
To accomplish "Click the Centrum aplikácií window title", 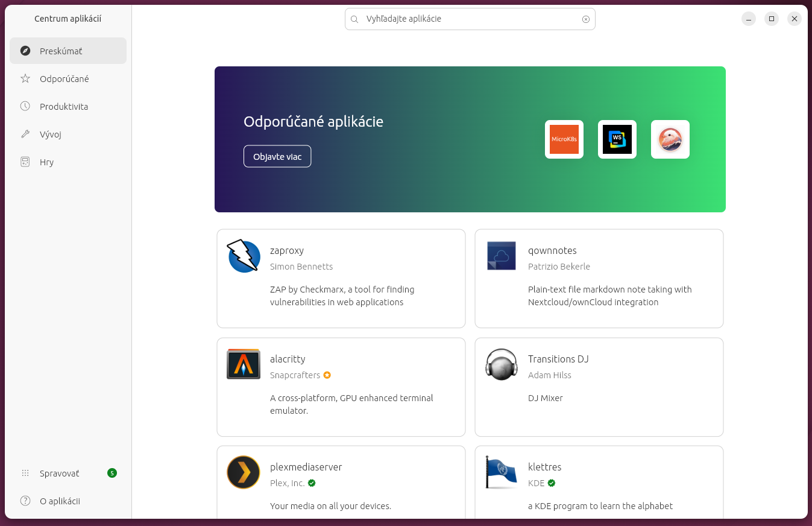I will [68, 19].
